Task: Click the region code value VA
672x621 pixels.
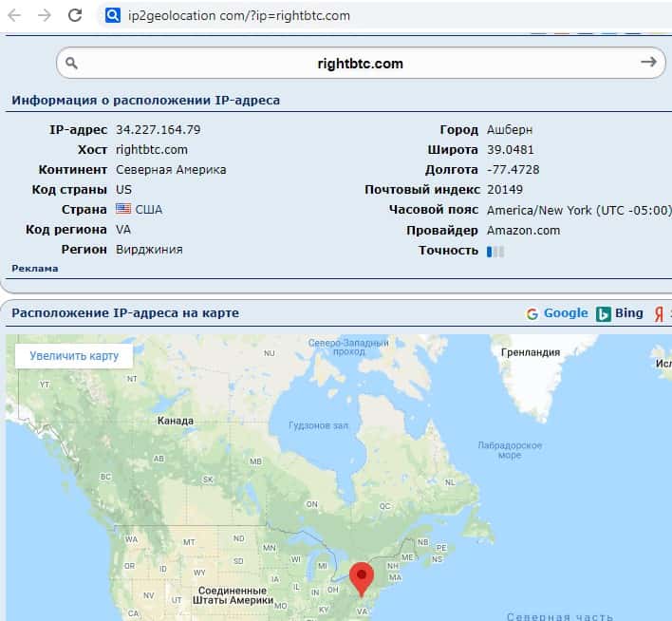Action: click(x=123, y=230)
